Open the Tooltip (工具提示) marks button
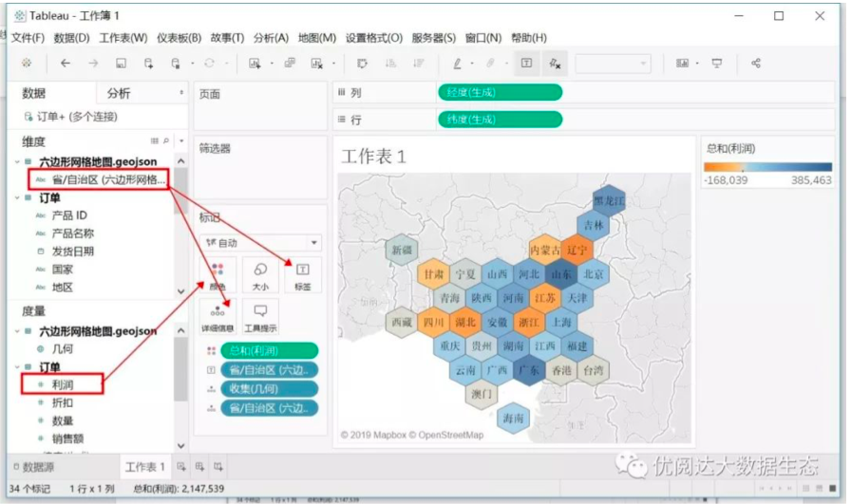Image resolution: width=851 pixels, height=504 pixels. pyautogui.click(x=260, y=315)
